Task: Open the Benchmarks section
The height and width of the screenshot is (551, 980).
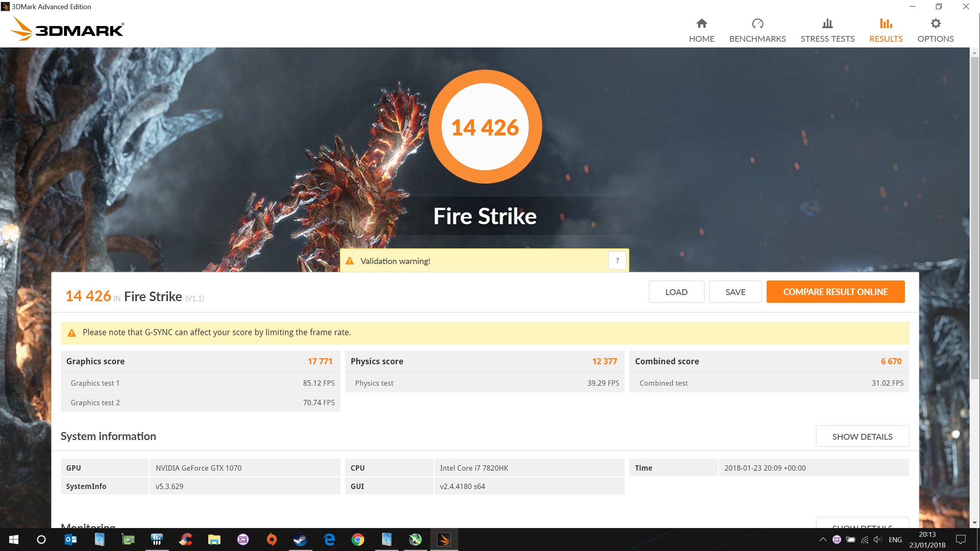Action: (757, 30)
